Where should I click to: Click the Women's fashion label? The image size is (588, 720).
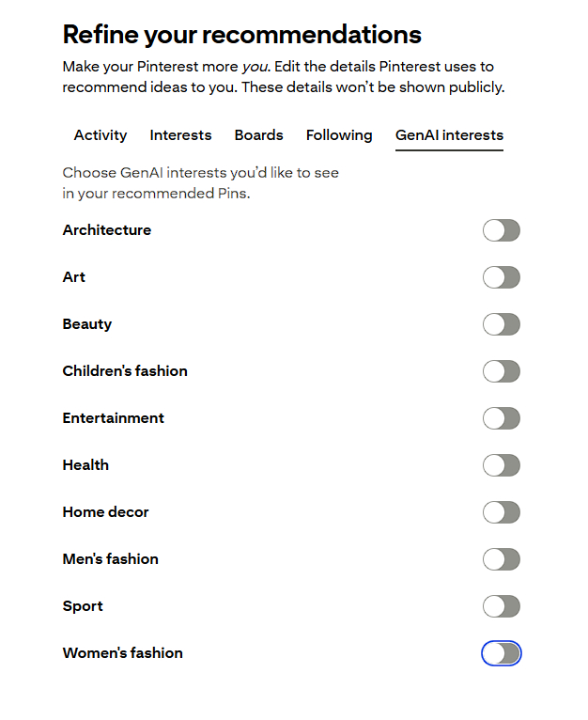coord(123,653)
